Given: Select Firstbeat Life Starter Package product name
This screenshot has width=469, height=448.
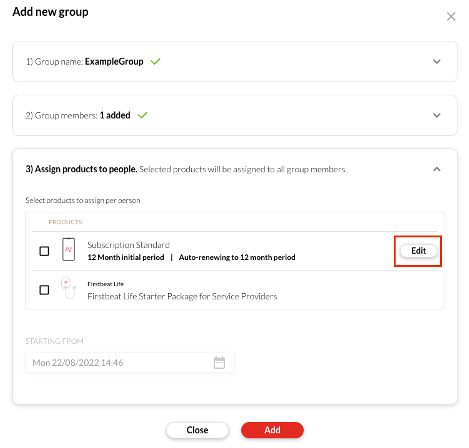Looking at the screenshot, I should click(x=182, y=296).
